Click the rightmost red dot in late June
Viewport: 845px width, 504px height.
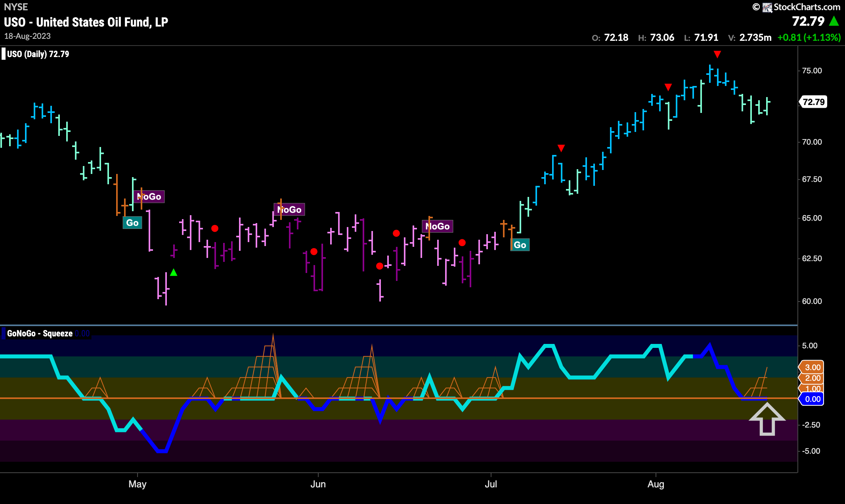click(x=462, y=242)
